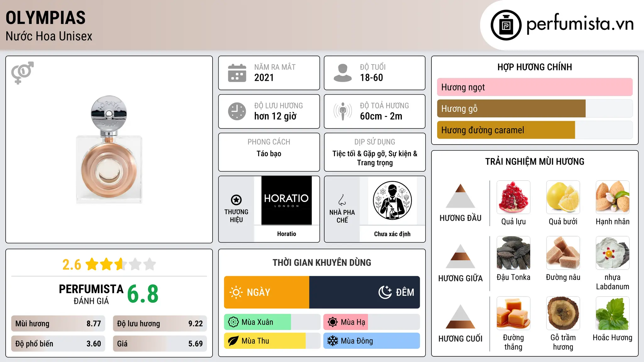The width and height of the screenshot is (644, 362).
Task: Click the unisex gender symbol icon
Action: pyautogui.click(x=22, y=73)
